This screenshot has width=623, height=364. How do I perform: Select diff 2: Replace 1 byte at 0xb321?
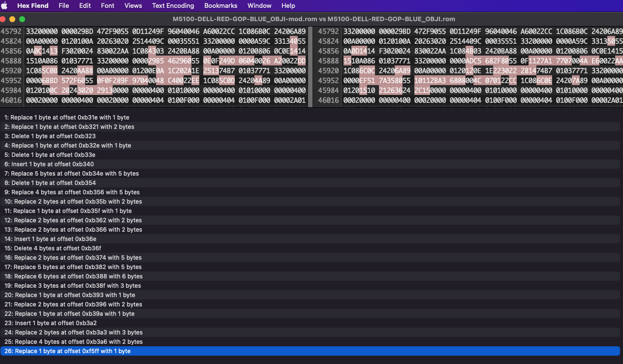[310, 127]
